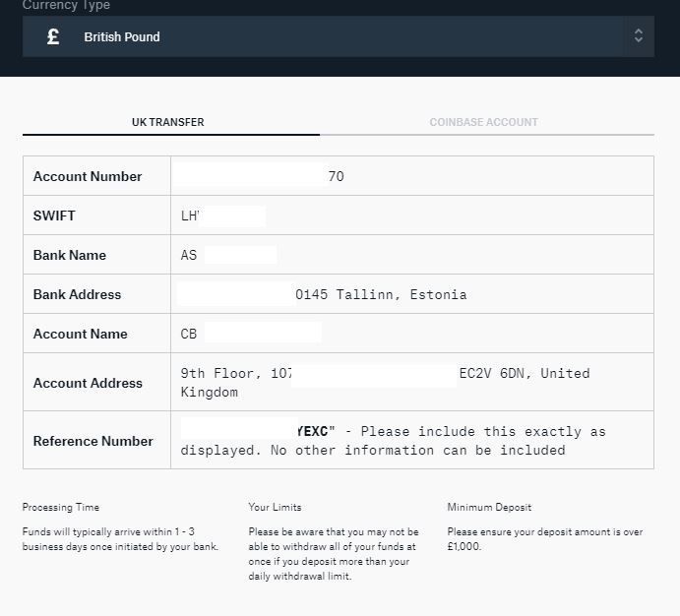Click the Processing Time heading

(61, 507)
